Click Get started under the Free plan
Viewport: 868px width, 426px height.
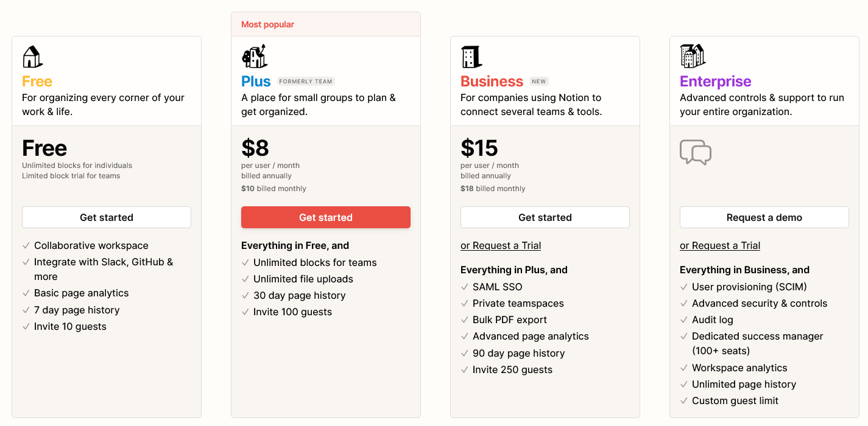(107, 217)
